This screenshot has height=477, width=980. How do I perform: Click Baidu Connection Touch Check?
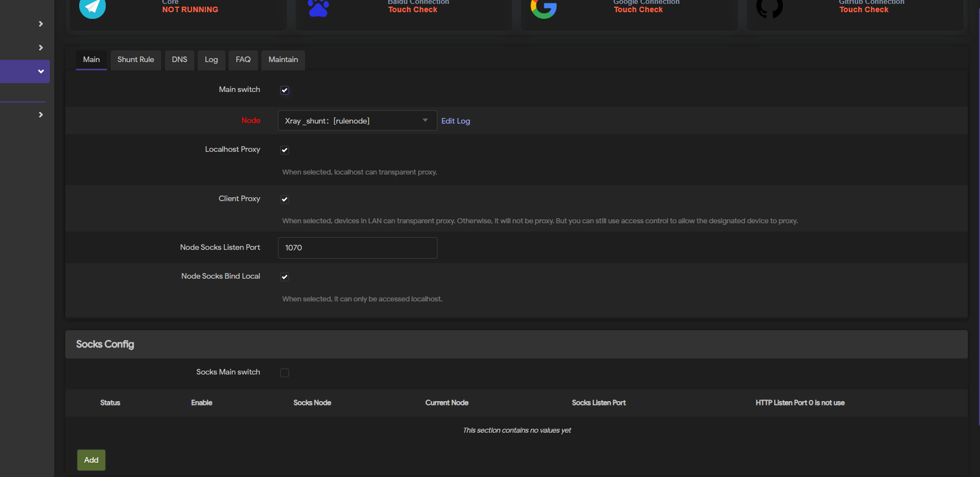(x=412, y=9)
